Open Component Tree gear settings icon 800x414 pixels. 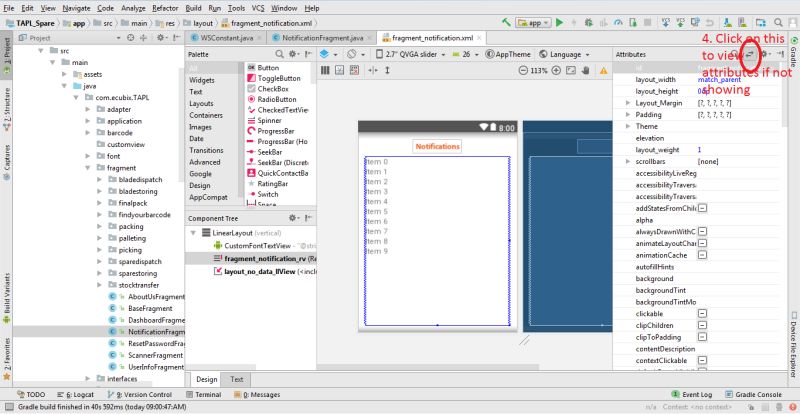294,218
